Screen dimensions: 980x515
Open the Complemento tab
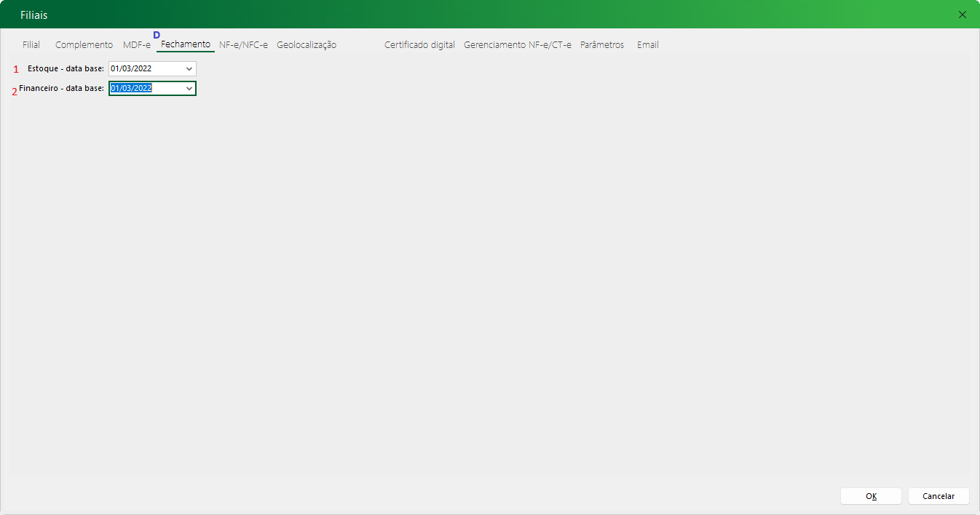click(x=84, y=45)
